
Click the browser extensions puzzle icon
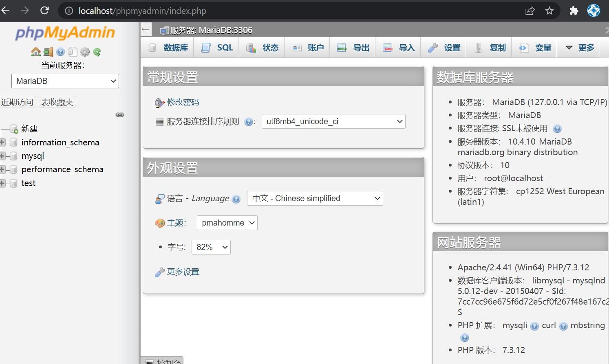tap(574, 11)
